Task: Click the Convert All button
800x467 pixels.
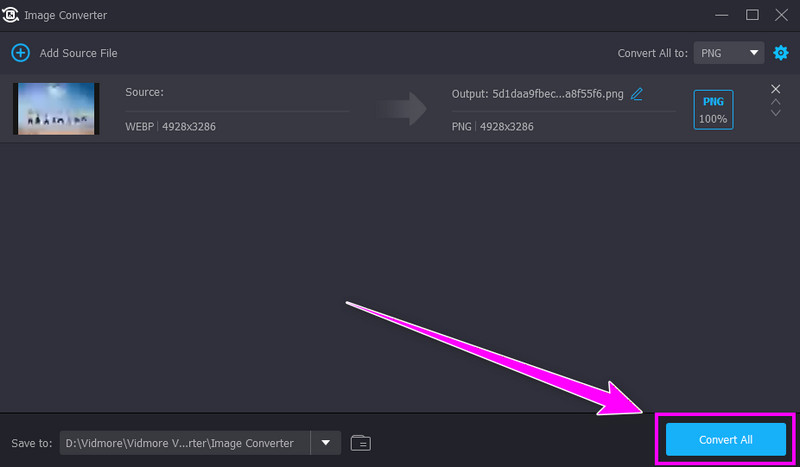Action: pos(725,440)
